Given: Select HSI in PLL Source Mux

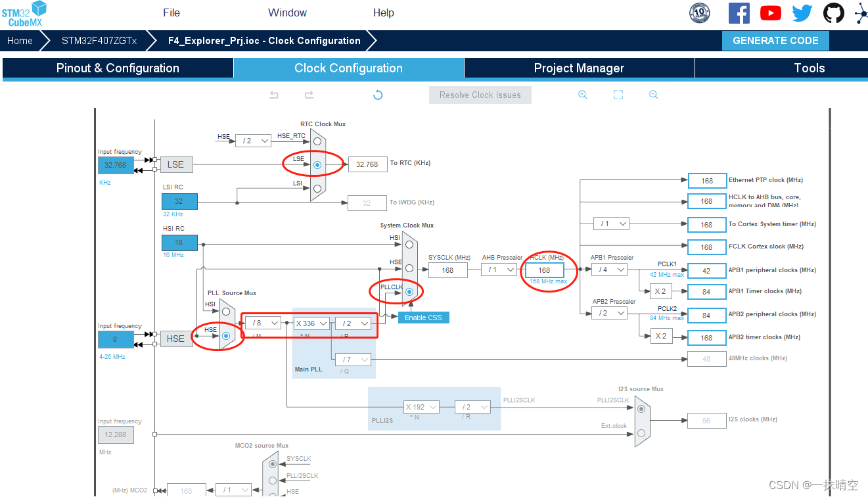Looking at the screenshot, I should (226, 311).
